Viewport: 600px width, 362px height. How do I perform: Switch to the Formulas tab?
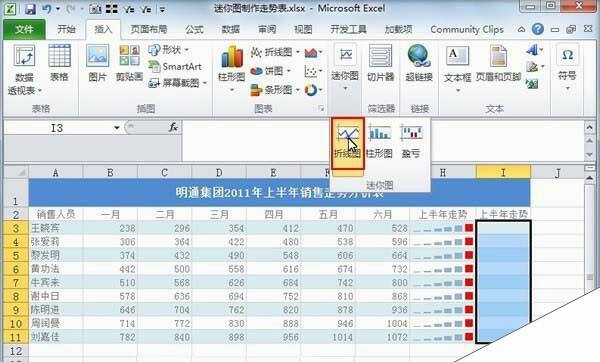pyautogui.click(x=194, y=29)
